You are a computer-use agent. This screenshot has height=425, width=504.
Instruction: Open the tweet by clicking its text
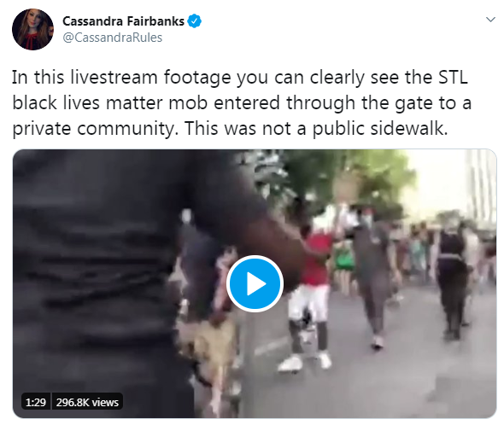(242, 102)
